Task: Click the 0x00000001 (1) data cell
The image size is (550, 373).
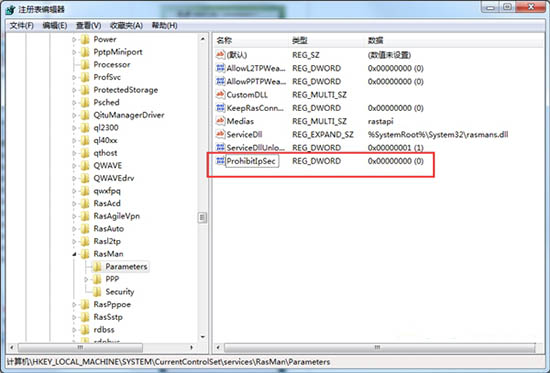Action: click(x=396, y=148)
